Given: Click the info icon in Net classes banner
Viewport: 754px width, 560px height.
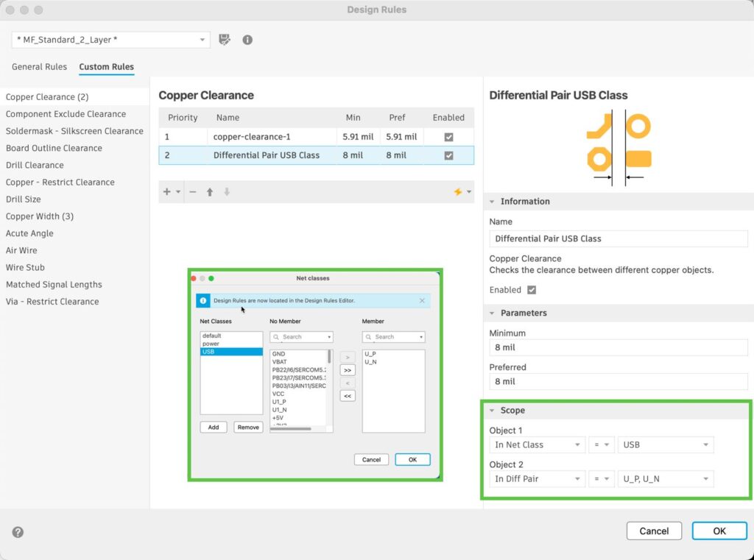Looking at the screenshot, I should click(203, 300).
